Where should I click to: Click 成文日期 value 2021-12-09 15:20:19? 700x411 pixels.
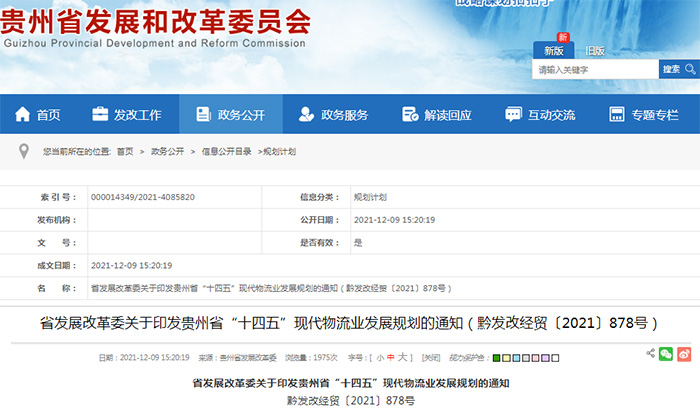131,266
